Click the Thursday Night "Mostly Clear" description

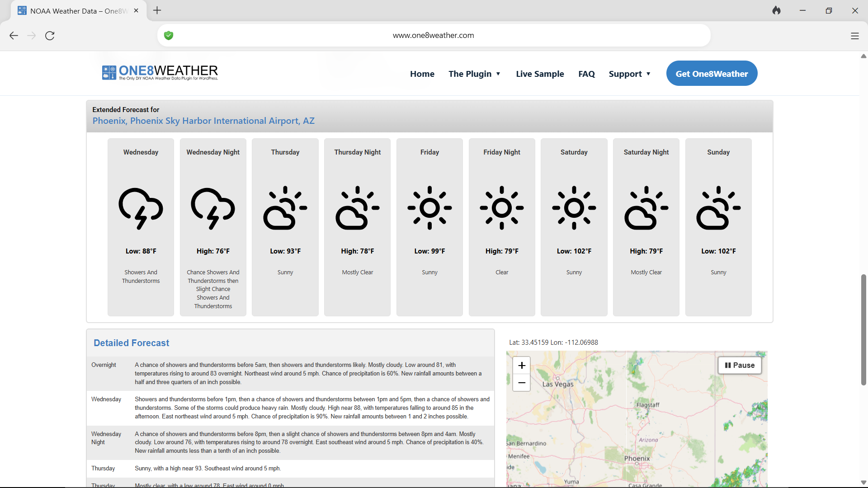pos(358,272)
